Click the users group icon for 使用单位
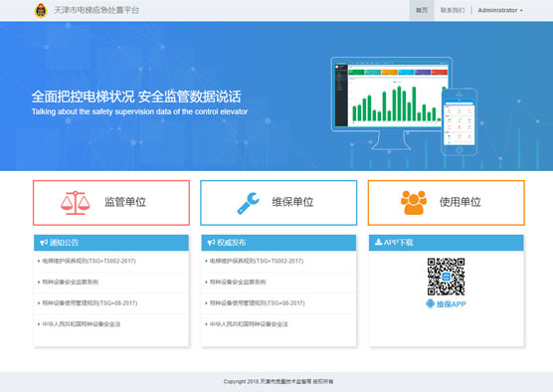 pyautogui.click(x=414, y=203)
